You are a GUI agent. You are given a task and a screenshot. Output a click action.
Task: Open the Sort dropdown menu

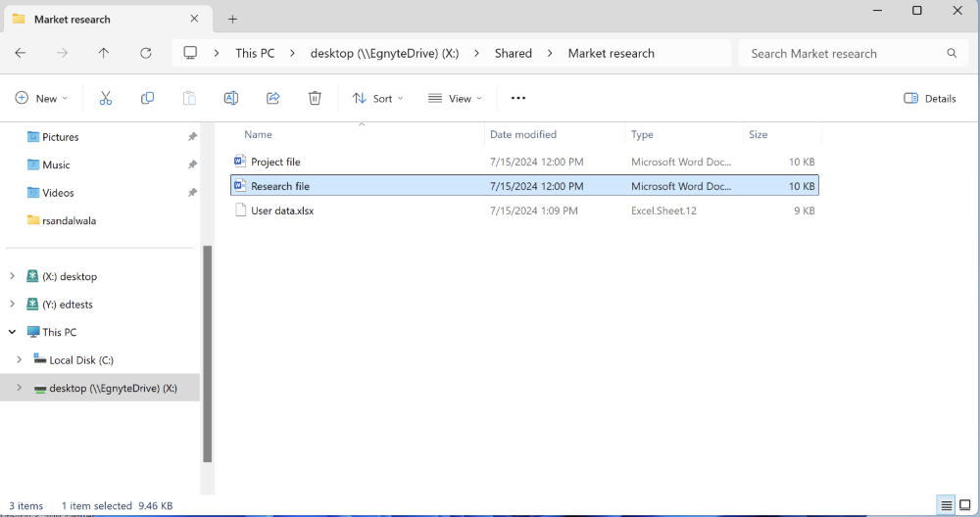[x=377, y=98]
